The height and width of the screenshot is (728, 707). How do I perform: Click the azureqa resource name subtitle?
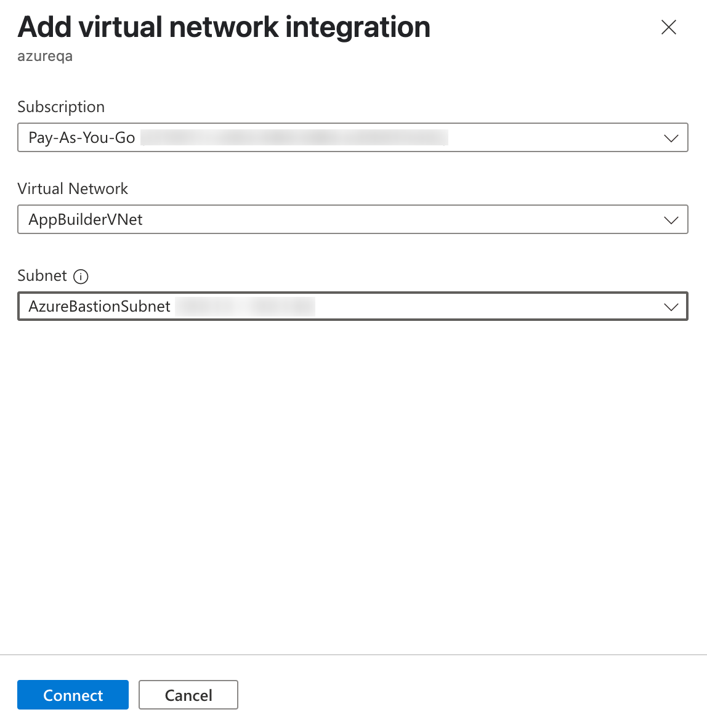(45, 56)
